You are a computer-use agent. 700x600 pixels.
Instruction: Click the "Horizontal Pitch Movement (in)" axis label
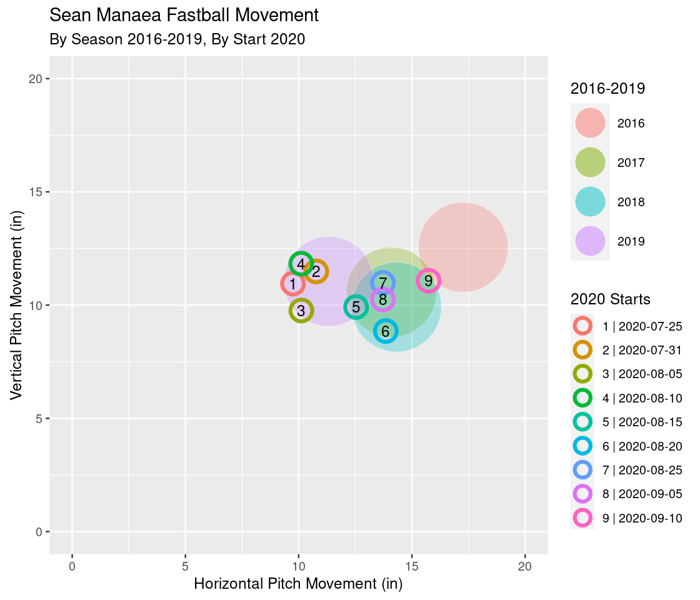pos(298,584)
